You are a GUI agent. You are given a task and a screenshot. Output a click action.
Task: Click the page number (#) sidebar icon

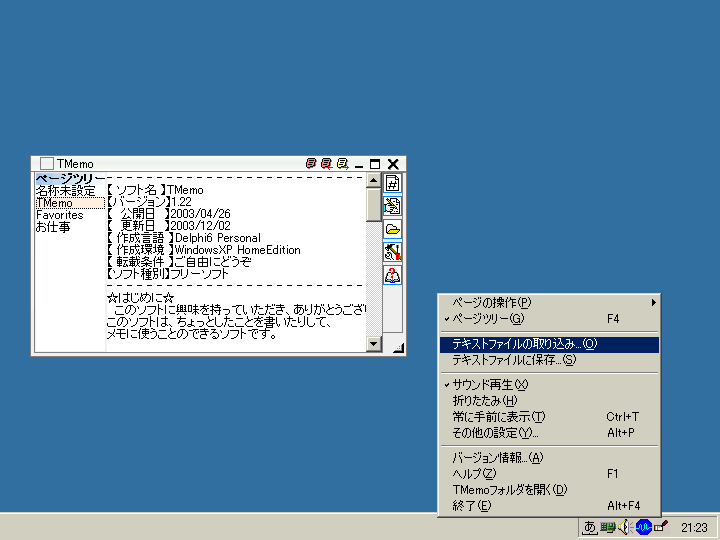click(392, 183)
